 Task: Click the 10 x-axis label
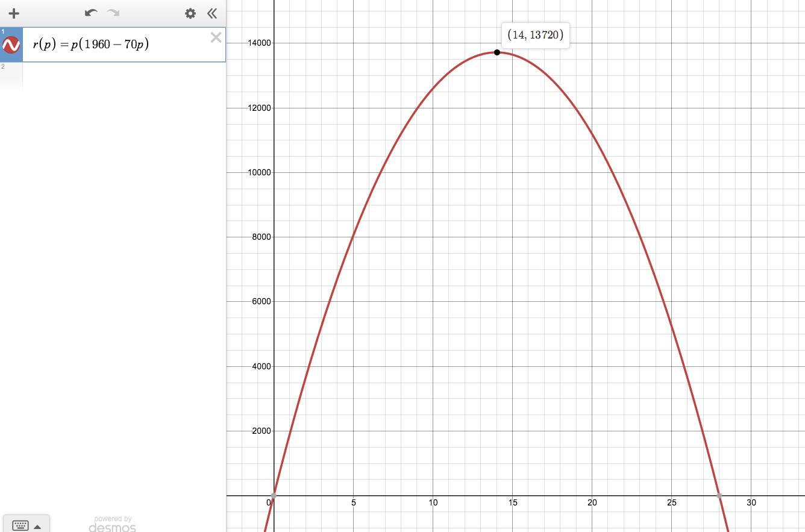(x=433, y=502)
